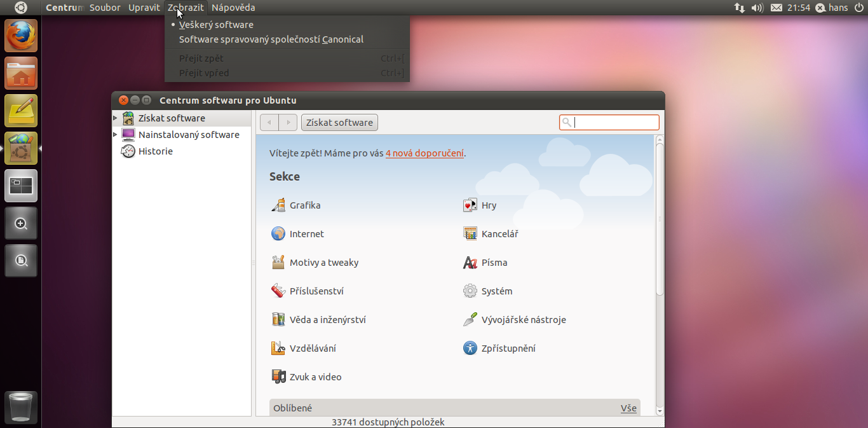Open the workspace switcher launcher icon
Screen dimensions: 868x428
point(22,186)
